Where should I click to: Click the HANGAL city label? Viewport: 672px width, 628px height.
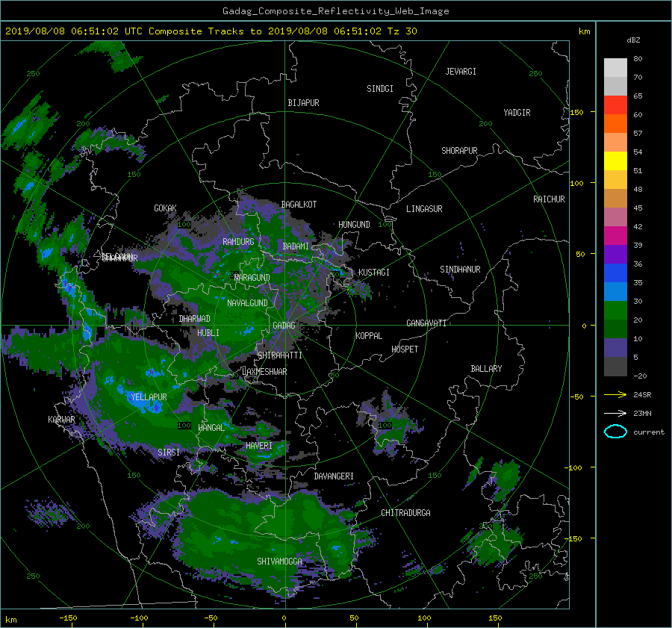[211, 428]
